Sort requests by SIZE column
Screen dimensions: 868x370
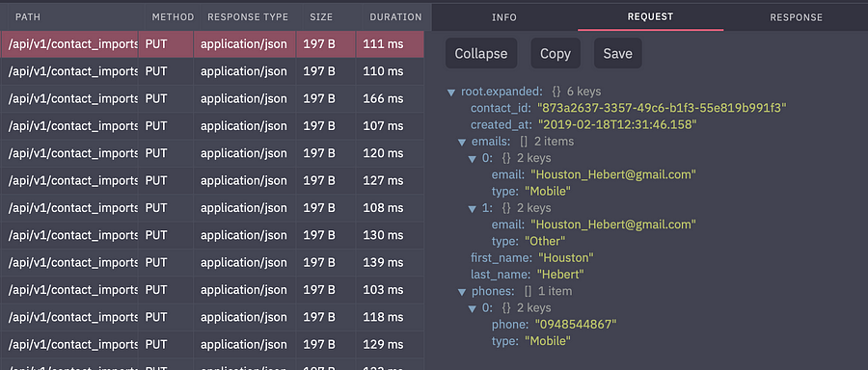(321, 17)
